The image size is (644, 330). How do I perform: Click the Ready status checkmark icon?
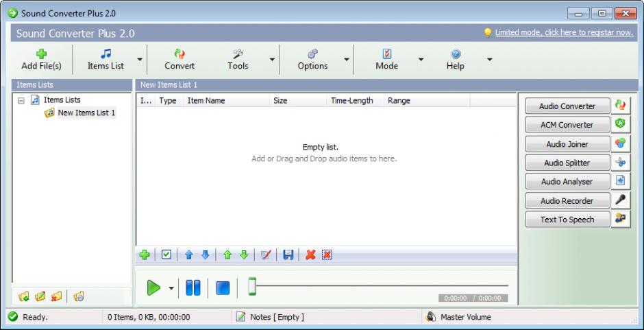(13, 316)
